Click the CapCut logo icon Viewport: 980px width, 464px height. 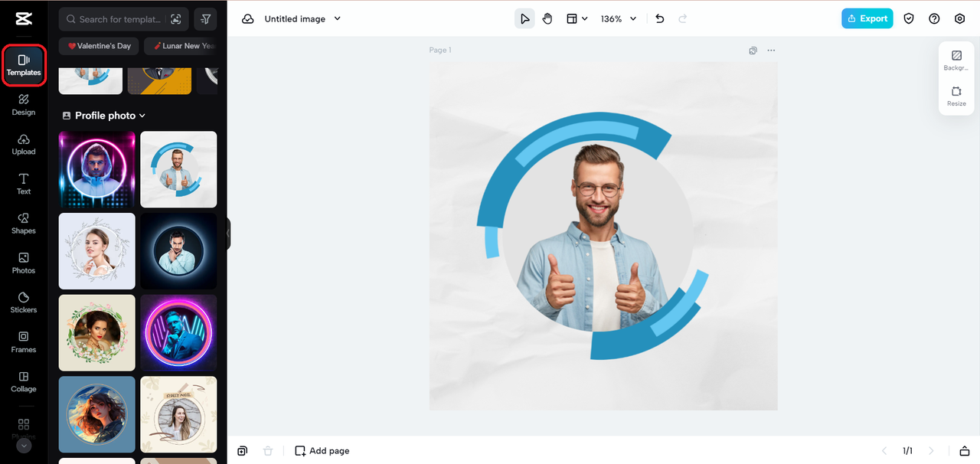[x=23, y=18]
